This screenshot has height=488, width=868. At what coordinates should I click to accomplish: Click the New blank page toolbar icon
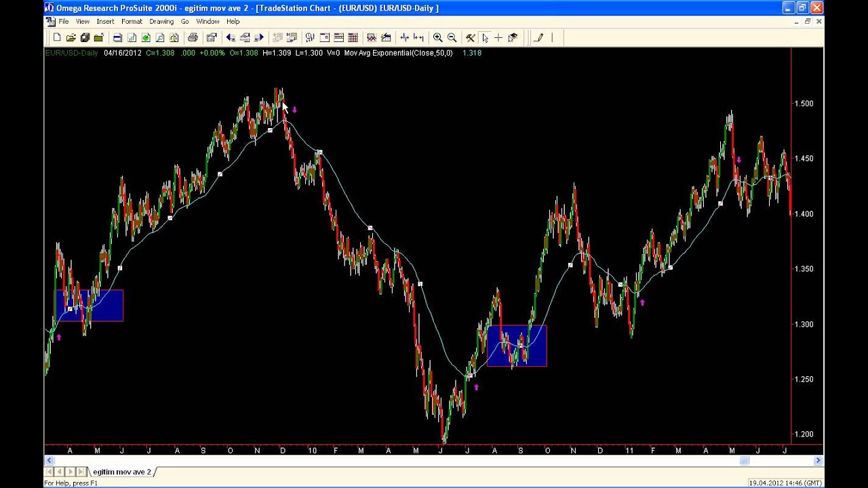click(x=57, y=38)
